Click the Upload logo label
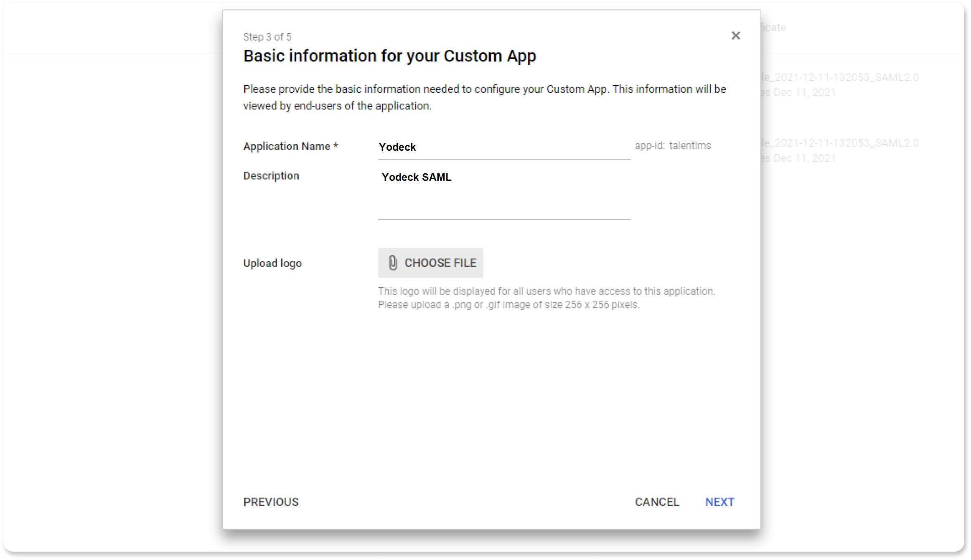This screenshot has height=560, width=971. 272,264
